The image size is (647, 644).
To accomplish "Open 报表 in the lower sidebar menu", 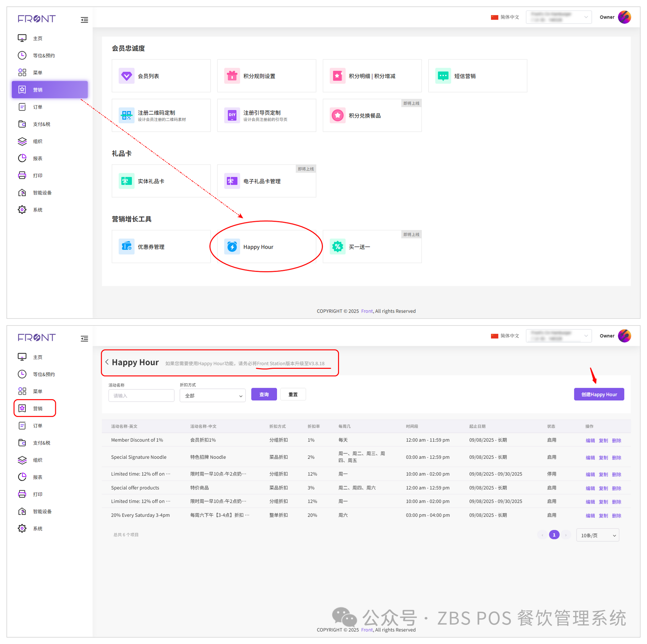I will [x=37, y=477].
